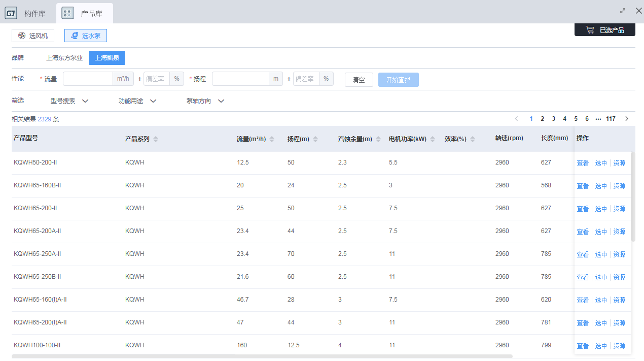The image size is (644, 361).
Task: Select current page 1
Action: coord(531,119)
